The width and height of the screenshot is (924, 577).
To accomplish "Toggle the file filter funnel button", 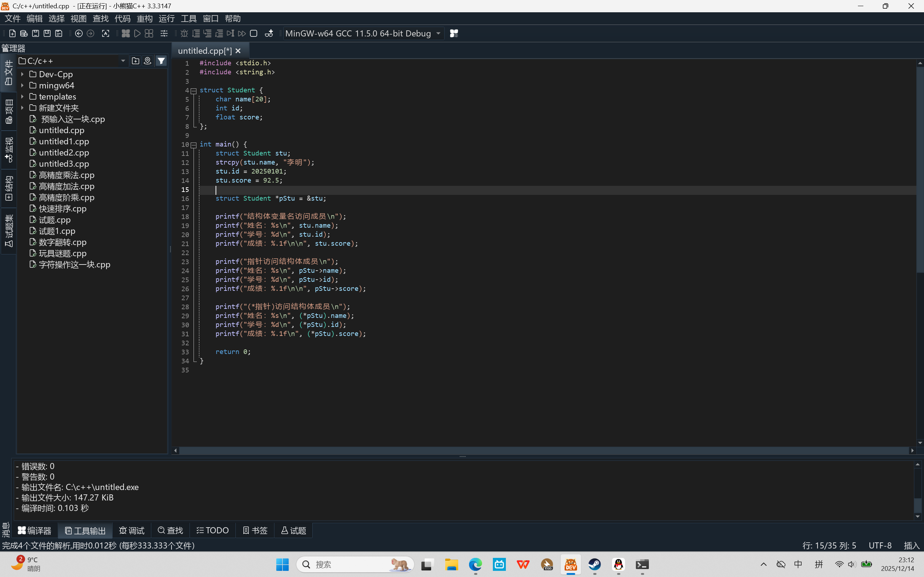I will click(161, 61).
